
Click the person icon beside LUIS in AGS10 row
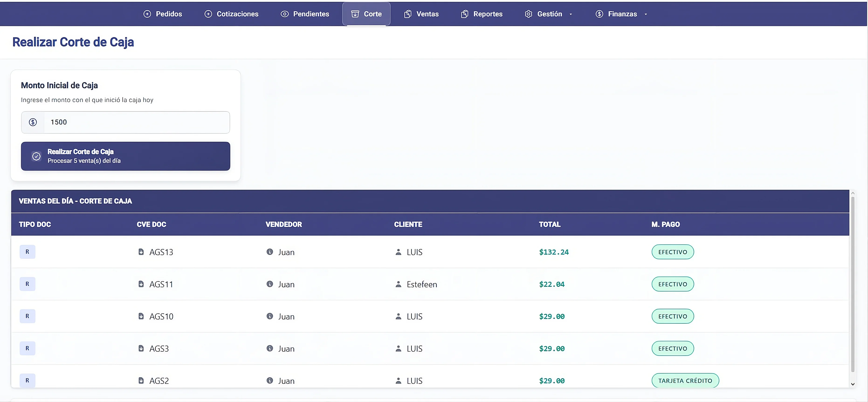[x=398, y=316]
